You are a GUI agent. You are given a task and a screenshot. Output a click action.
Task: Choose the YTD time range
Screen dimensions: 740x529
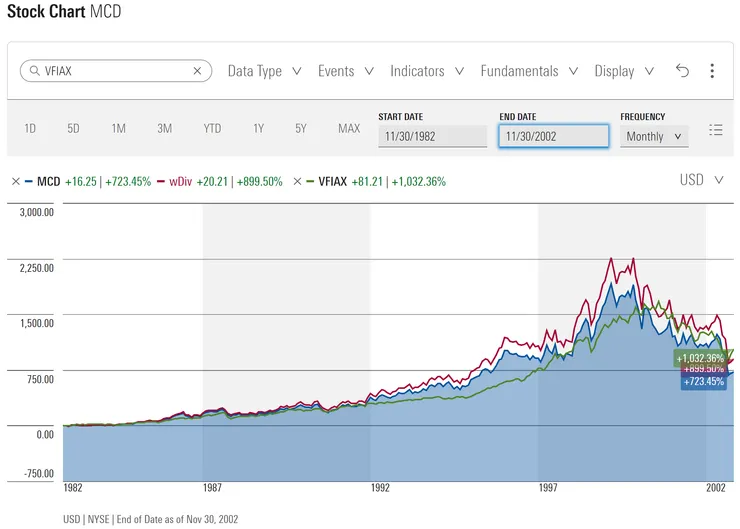[212, 128]
